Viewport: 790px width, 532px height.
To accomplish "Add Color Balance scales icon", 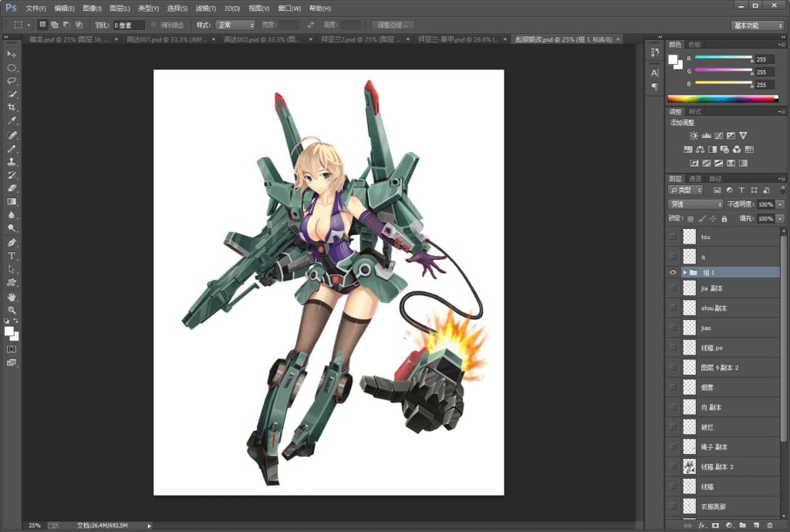I will [701, 149].
